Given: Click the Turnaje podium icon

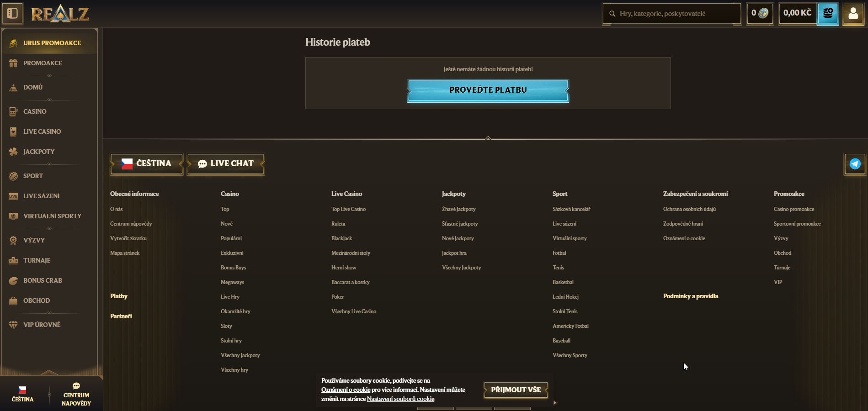Looking at the screenshot, I should click(13, 261).
